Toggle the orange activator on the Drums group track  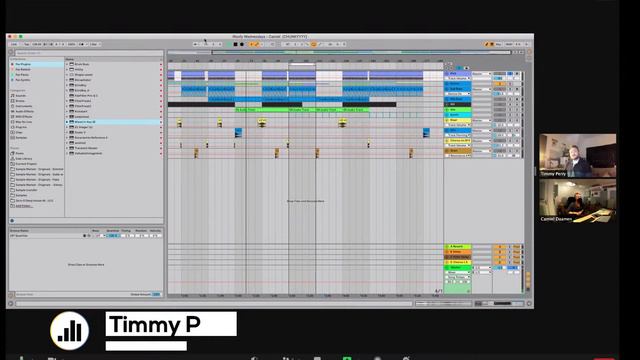(499, 84)
